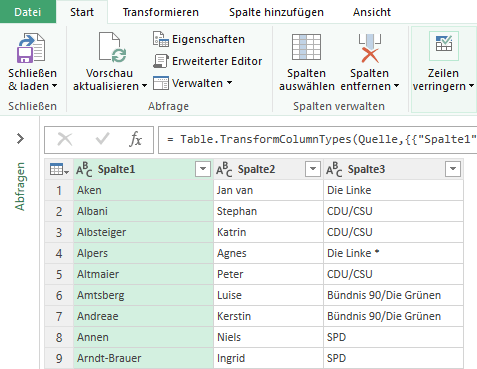Open Vorschau aktualisieren dropdown arrow

(x=144, y=86)
